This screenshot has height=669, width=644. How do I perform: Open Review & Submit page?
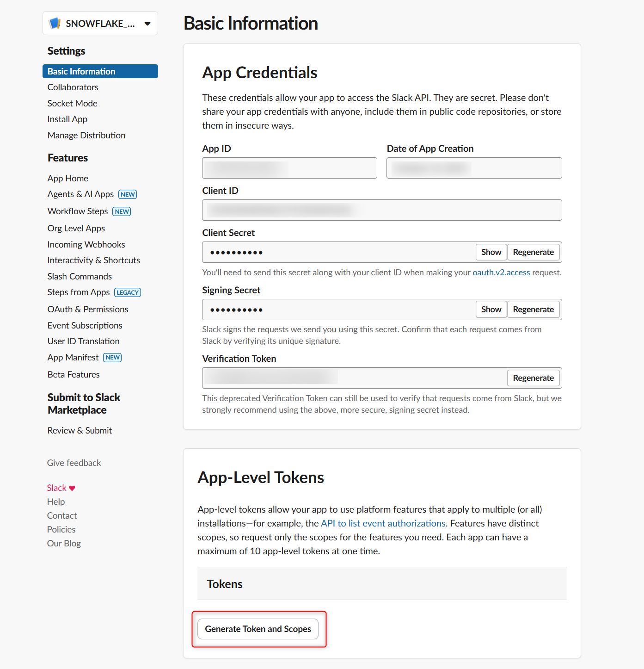[80, 430]
